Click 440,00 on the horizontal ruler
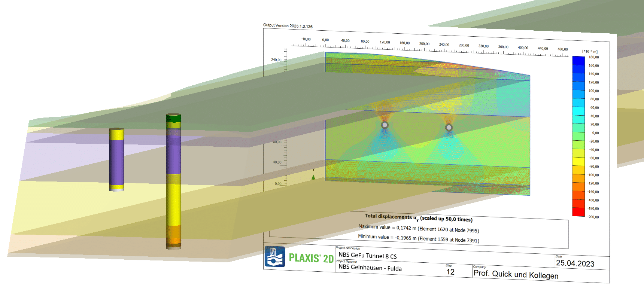Screen dimensions: 644x293 coord(543,49)
